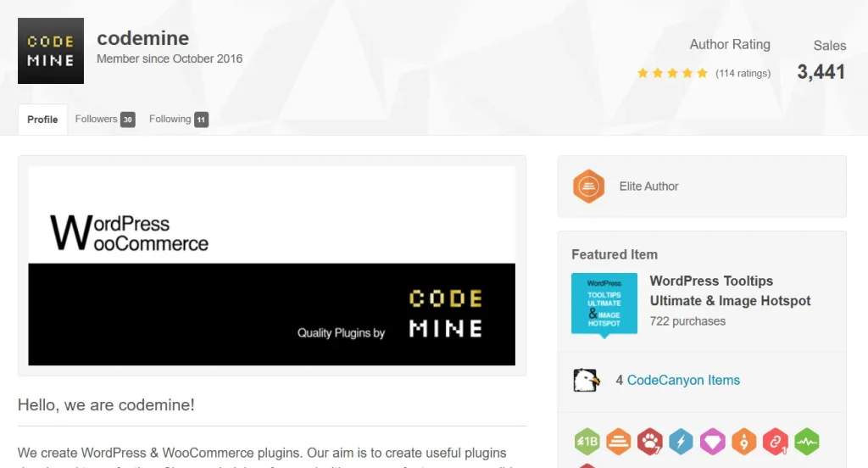
Task: Click Member since October 2016 text
Action: [x=170, y=58]
